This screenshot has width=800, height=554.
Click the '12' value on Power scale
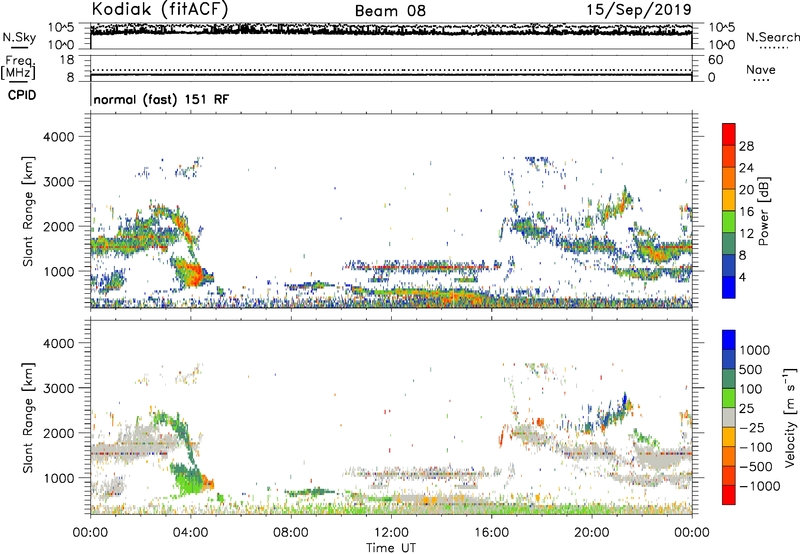pyautogui.click(x=746, y=234)
